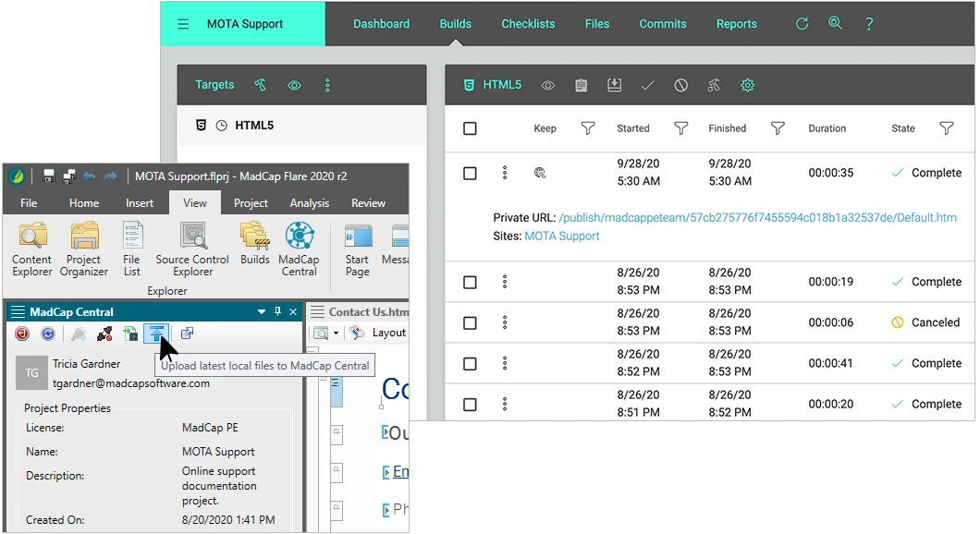Open the Insert ribbon tab in Flare
The width and height of the screenshot is (980, 534).
point(140,203)
